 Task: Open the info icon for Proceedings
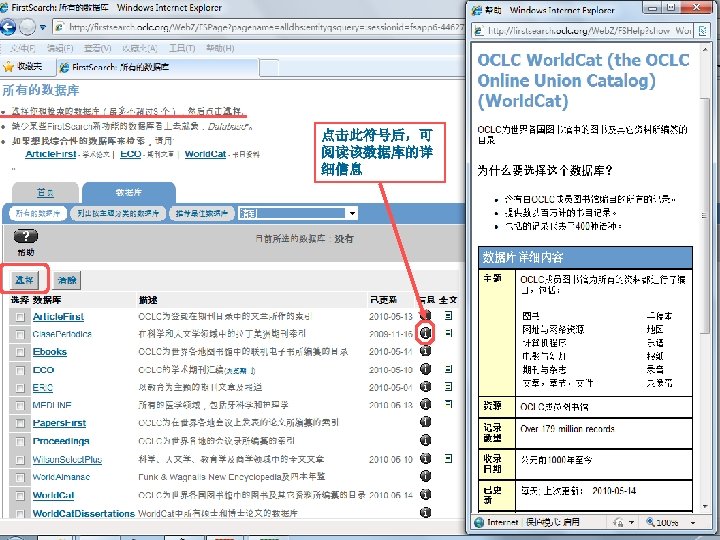click(426, 440)
